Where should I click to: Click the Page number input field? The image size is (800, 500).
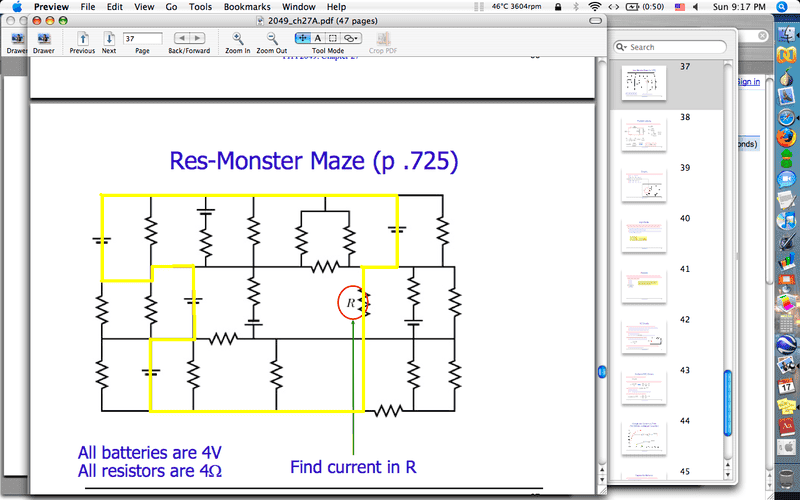[142, 39]
